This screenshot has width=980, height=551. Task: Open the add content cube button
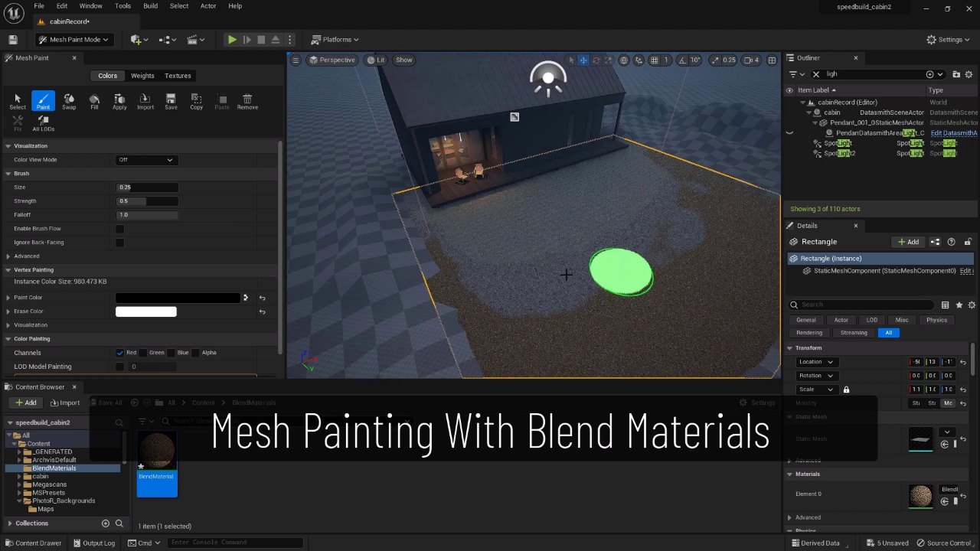(139, 40)
